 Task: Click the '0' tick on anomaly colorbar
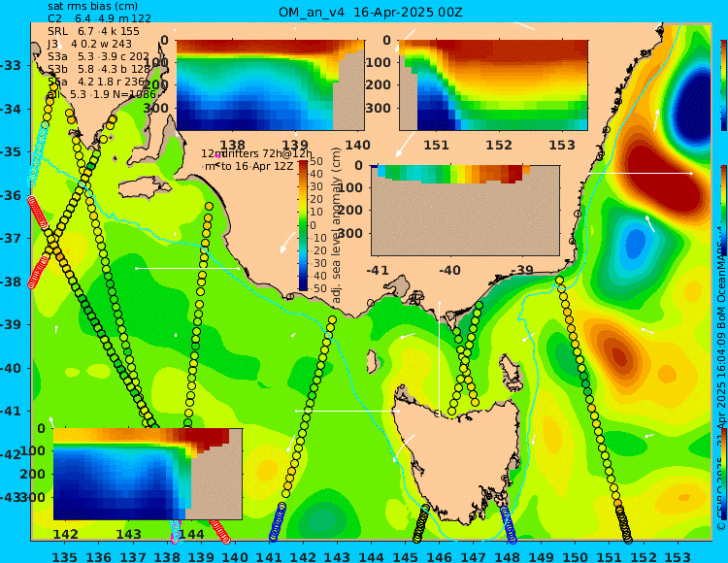313,225
